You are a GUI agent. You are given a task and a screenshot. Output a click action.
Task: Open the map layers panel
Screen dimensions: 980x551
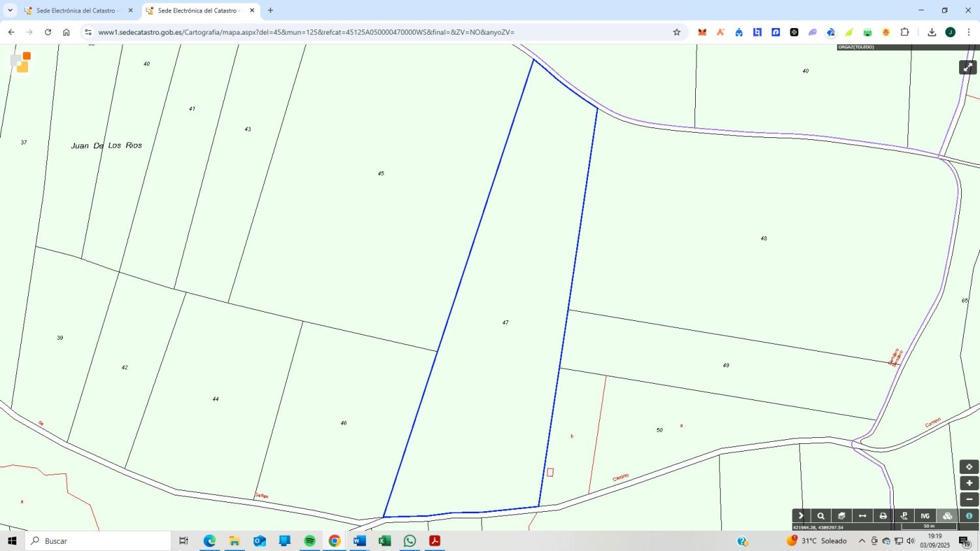pos(841,516)
